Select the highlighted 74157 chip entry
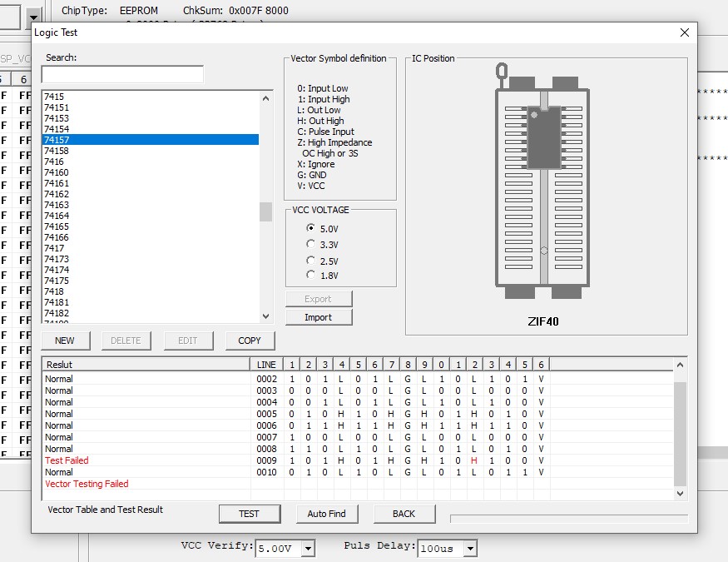728x562 pixels. (x=151, y=140)
